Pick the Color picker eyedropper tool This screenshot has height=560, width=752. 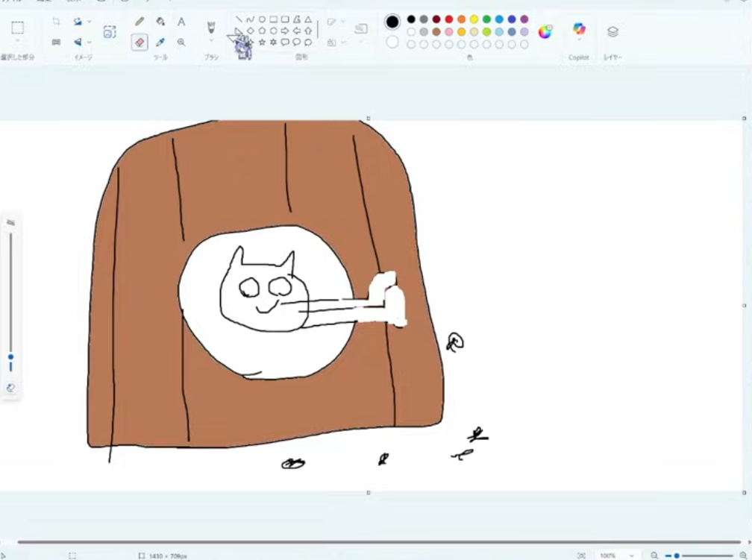[x=160, y=43]
